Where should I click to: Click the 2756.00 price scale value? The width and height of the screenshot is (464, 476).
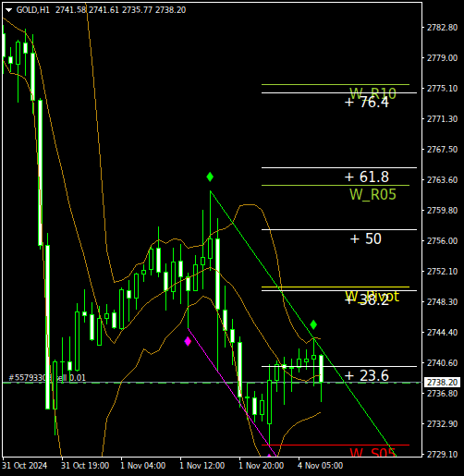coord(442,240)
